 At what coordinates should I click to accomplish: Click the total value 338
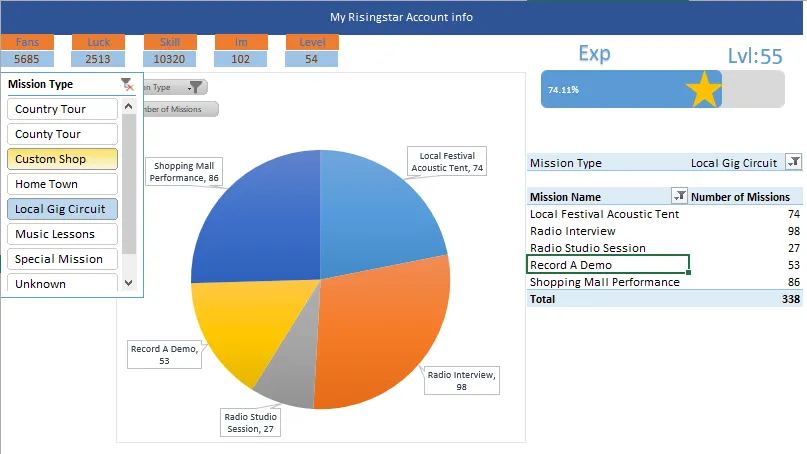(791, 299)
